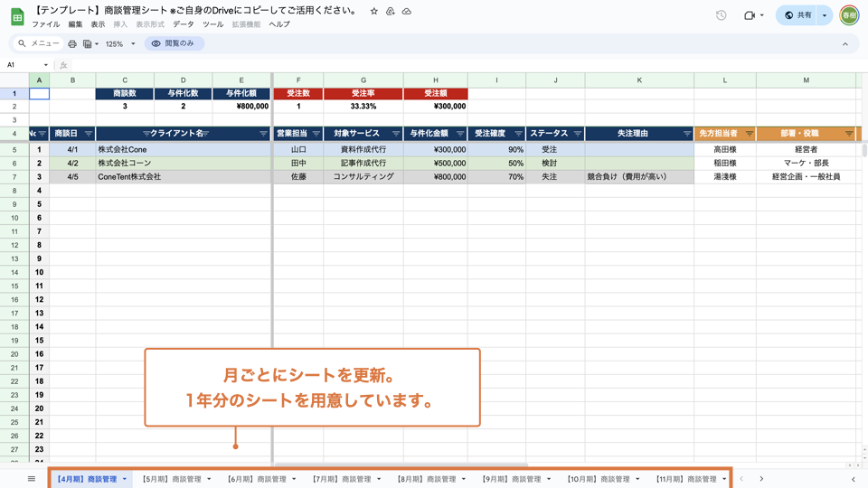The width and height of the screenshot is (868, 488).
Task: Open the user account avatar
Action: pyautogui.click(x=849, y=15)
